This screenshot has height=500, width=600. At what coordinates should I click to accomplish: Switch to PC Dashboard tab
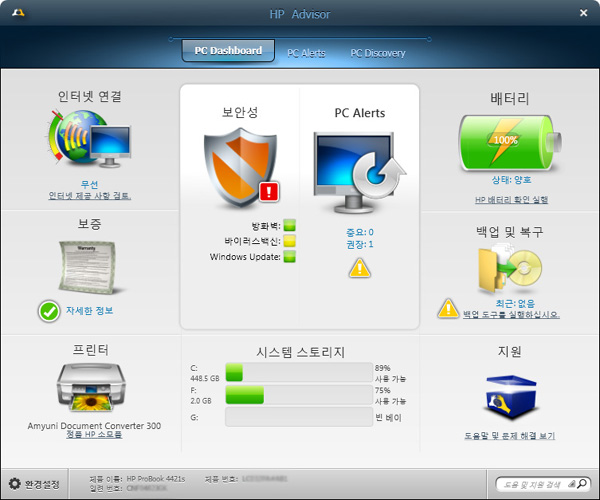tap(228, 50)
